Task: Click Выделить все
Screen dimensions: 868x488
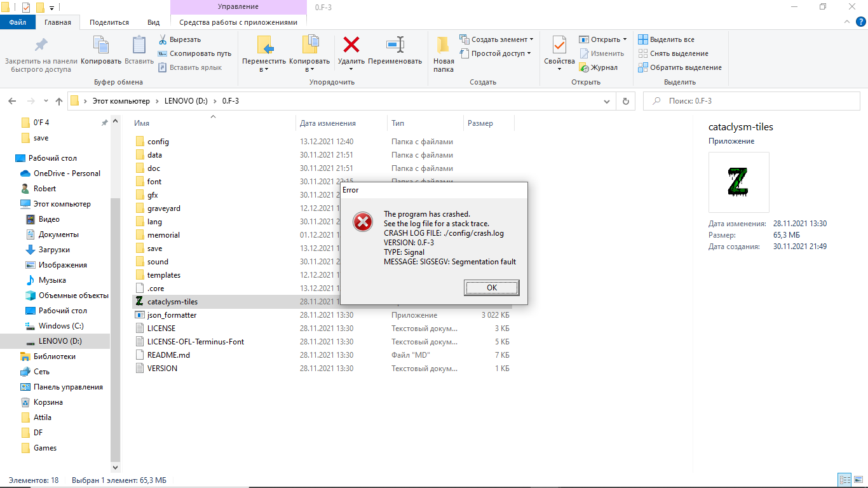Action: pyautogui.click(x=666, y=39)
